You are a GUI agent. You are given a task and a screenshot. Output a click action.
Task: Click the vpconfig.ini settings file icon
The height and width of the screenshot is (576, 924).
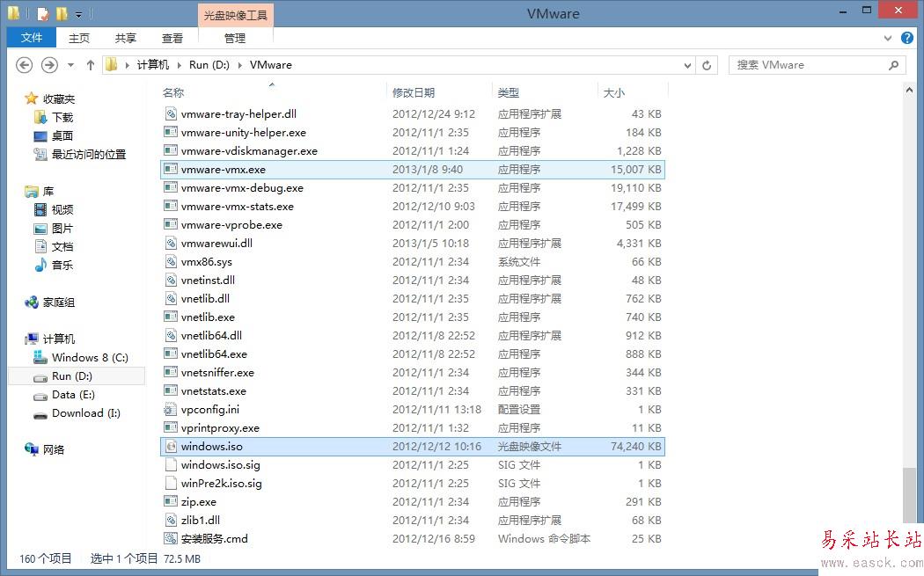coord(171,409)
